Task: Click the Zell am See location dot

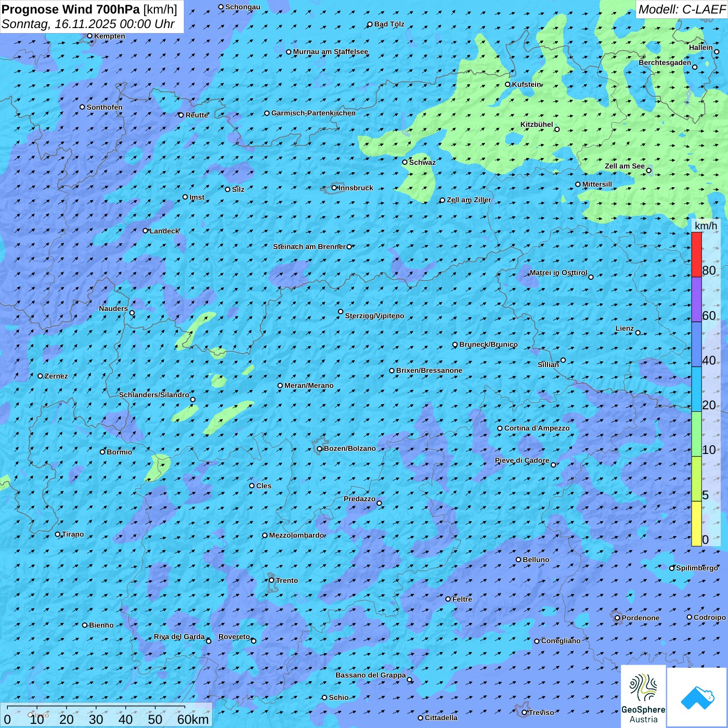Action: [648, 171]
